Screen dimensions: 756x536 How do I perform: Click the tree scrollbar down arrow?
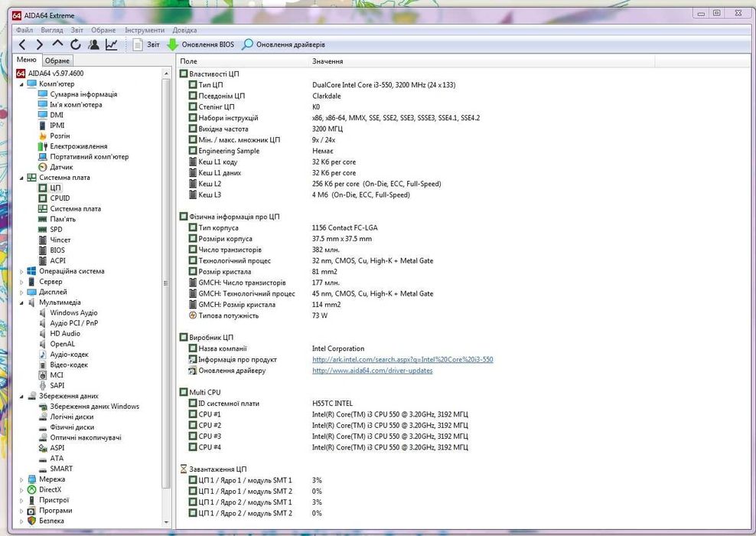pos(166,522)
